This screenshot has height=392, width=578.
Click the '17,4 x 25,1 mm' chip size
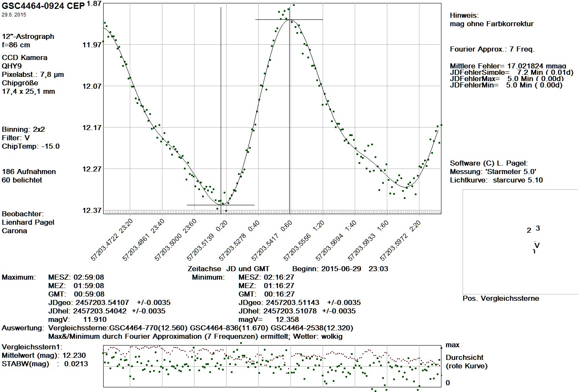(28, 91)
